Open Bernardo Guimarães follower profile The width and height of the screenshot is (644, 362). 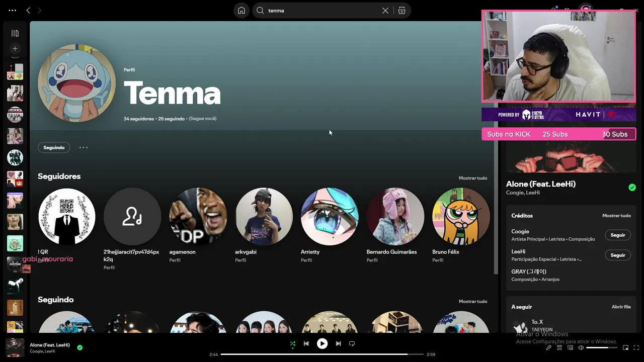tap(395, 217)
